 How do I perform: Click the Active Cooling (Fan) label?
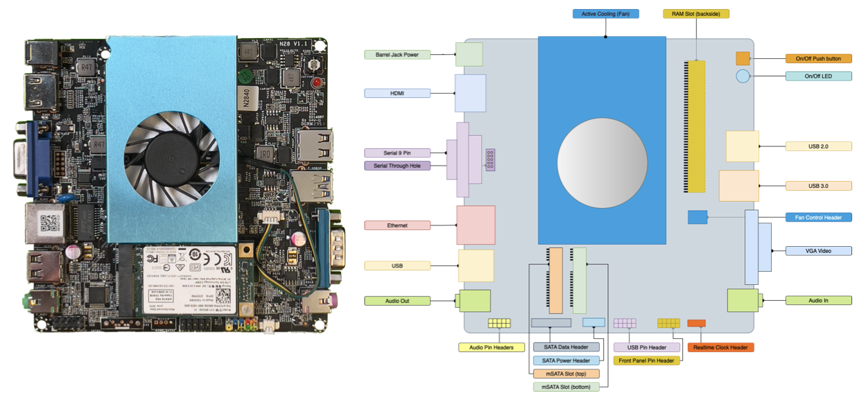tap(605, 14)
